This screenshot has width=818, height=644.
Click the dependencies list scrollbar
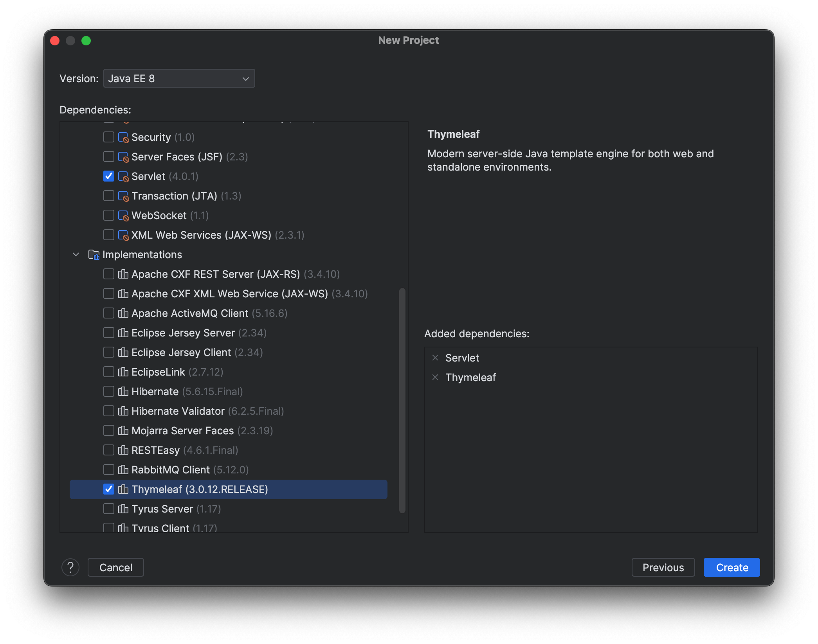coord(403,399)
